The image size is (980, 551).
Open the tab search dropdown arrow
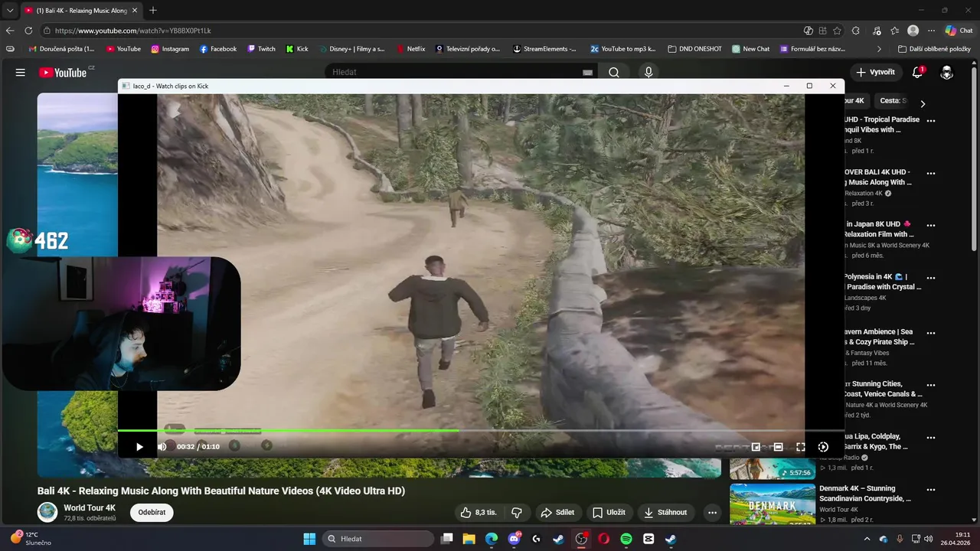pyautogui.click(x=10, y=11)
